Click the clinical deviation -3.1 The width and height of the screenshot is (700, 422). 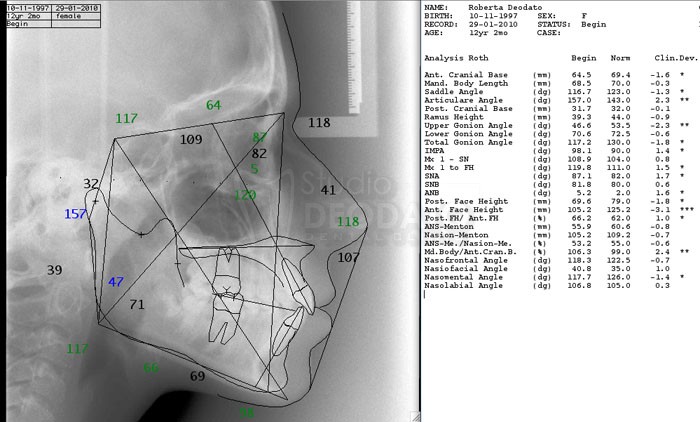[x=660, y=210]
